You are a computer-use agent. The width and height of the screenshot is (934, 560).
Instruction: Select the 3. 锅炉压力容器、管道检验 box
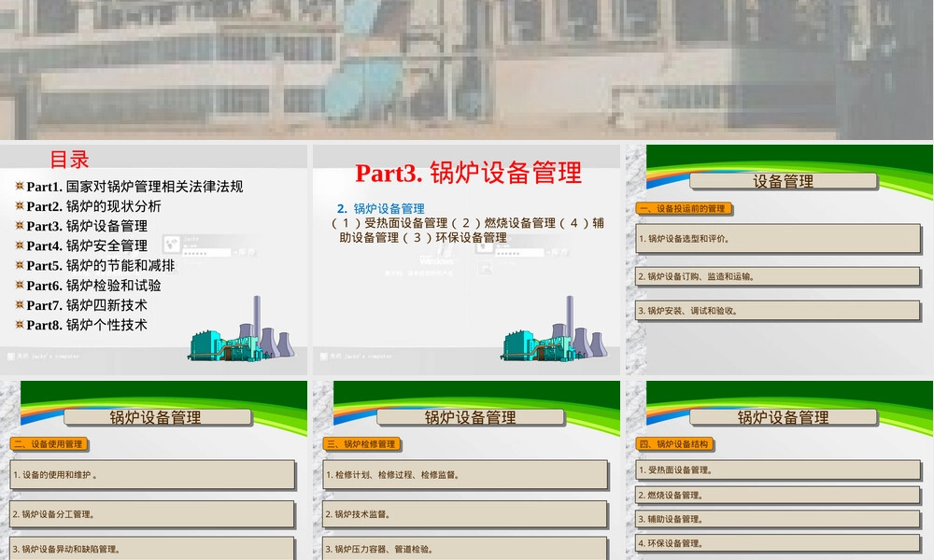tap(465, 549)
